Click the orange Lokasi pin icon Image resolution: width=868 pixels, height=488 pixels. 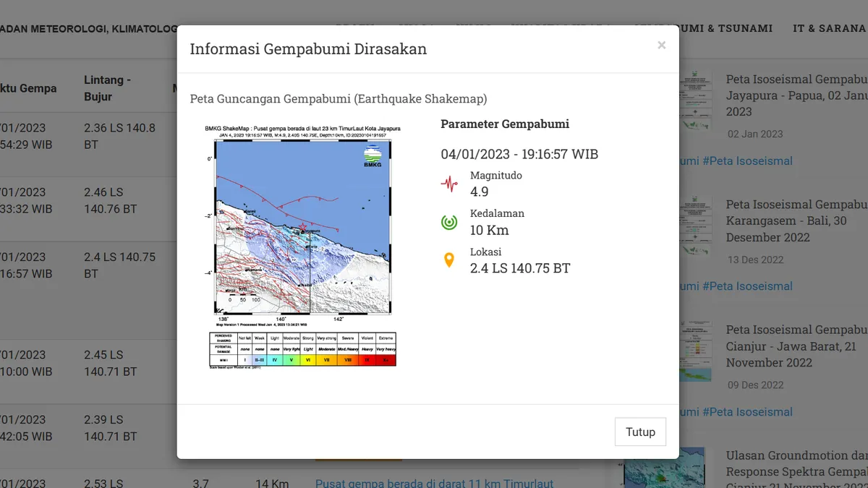coord(449,260)
